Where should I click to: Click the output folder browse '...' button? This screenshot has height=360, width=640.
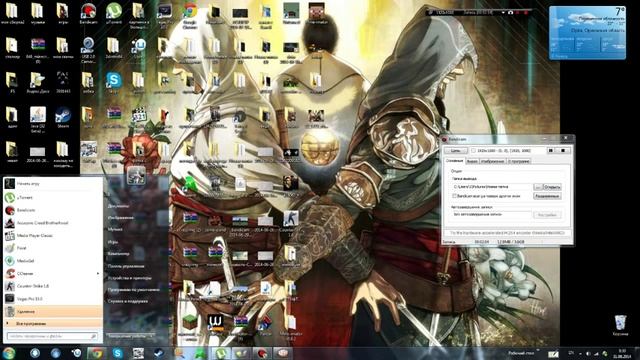point(538,187)
